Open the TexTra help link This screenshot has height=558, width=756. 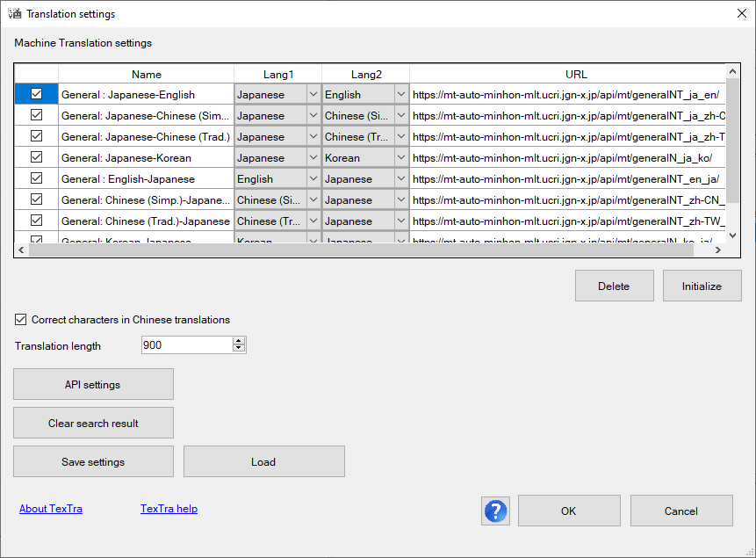pos(169,509)
